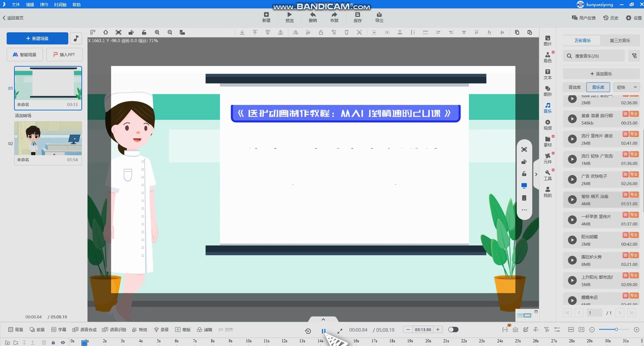
Task: Select scene 02 thumbnail
Action: click(x=48, y=143)
